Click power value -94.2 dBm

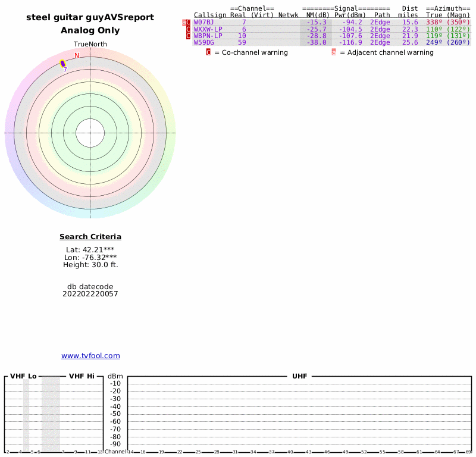[x=352, y=22]
